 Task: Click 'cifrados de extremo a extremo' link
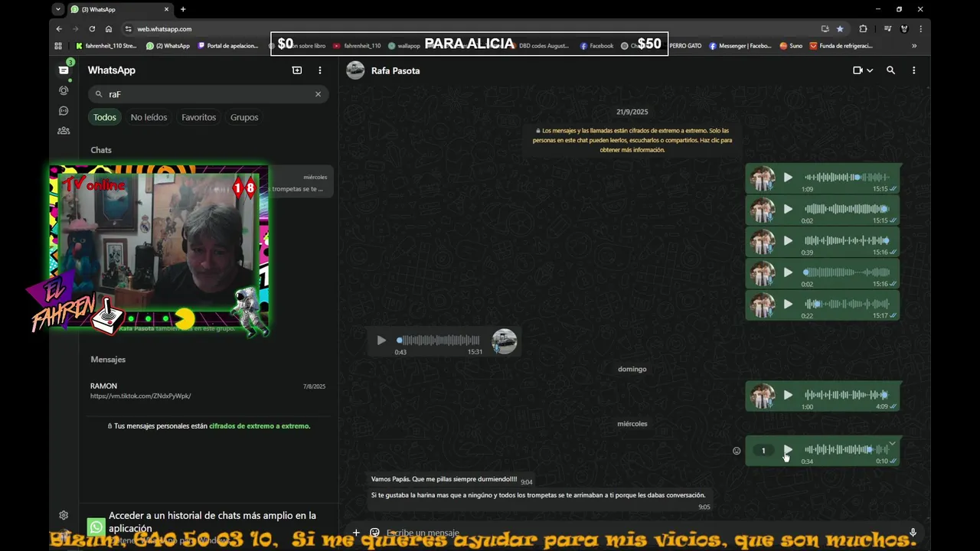point(259,426)
